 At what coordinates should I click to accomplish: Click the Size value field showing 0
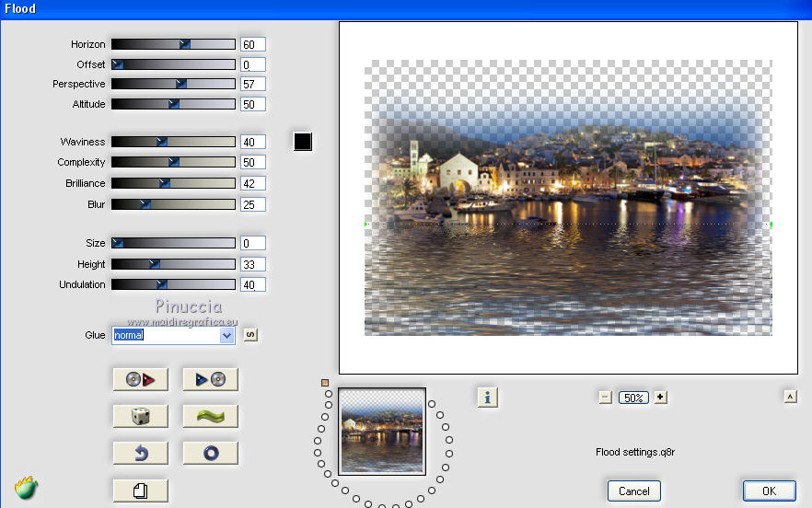tap(252, 243)
